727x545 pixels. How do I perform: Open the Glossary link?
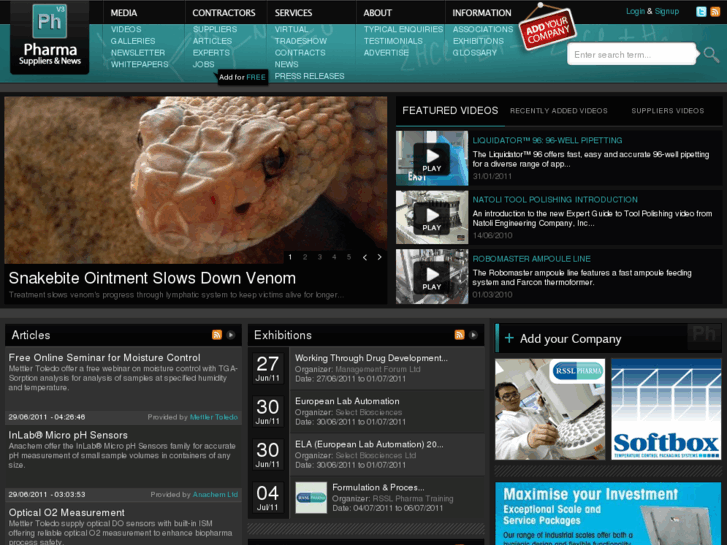[475, 52]
